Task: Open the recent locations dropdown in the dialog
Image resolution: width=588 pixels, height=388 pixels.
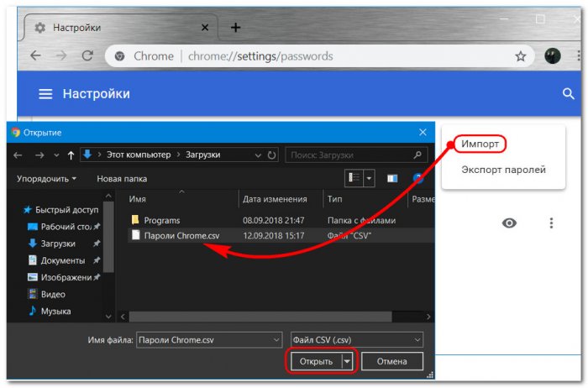Action: click(56, 155)
